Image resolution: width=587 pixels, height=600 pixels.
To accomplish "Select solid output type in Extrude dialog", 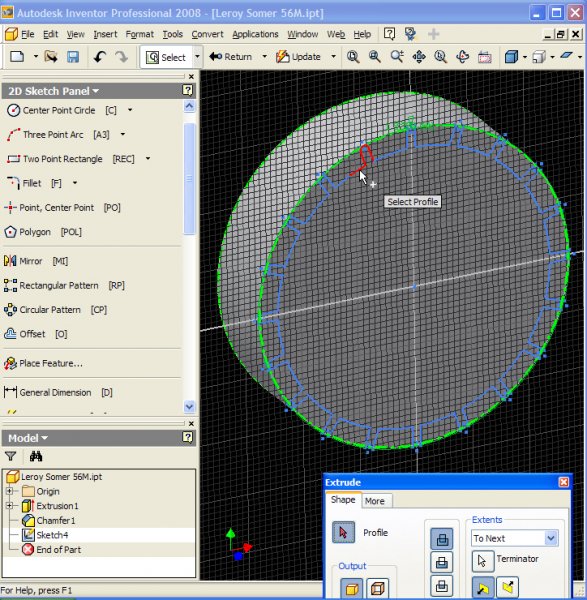I will point(351,589).
